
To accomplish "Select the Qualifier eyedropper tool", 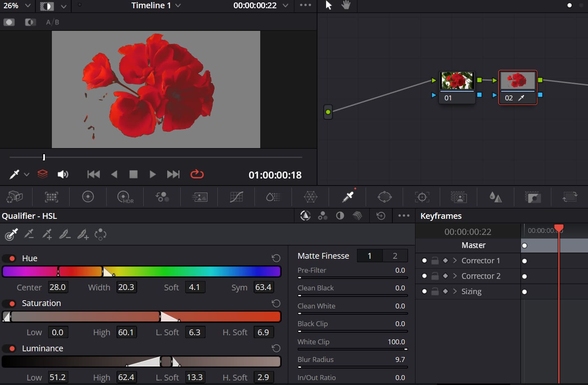I will (x=11, y=234).
